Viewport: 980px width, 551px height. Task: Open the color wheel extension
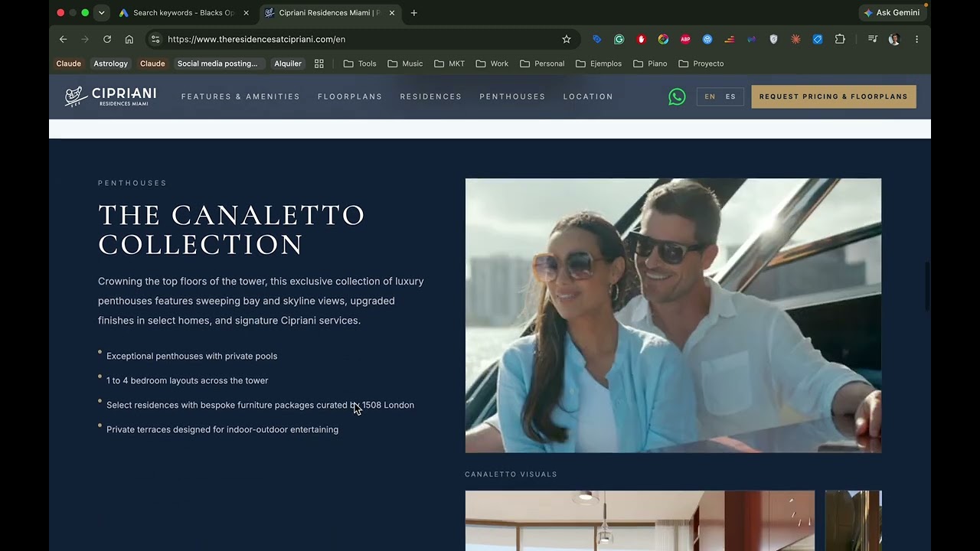click(663, 39)
